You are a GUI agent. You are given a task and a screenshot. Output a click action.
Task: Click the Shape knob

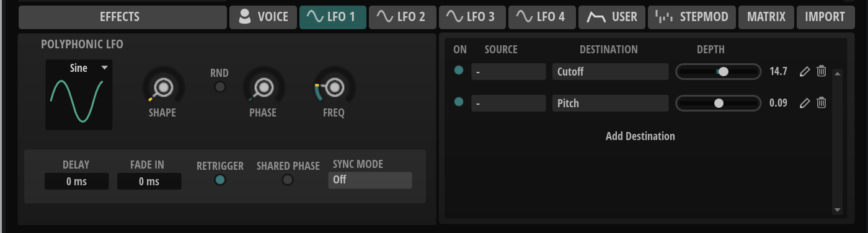pyautogui.click(x=163, y=88)
